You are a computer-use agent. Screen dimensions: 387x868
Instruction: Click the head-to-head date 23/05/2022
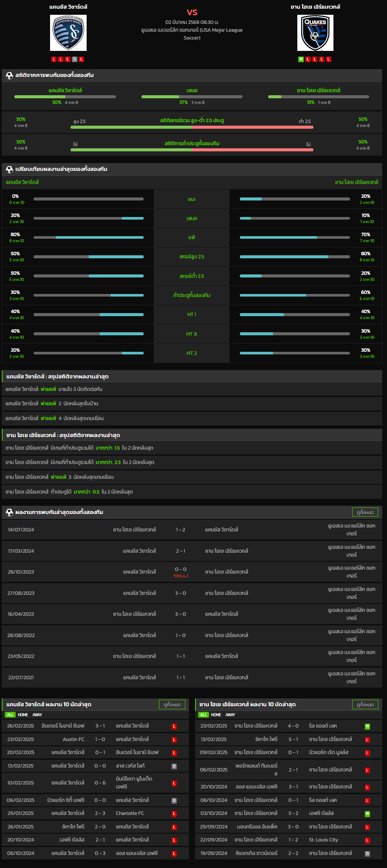(x=21, y=656)
